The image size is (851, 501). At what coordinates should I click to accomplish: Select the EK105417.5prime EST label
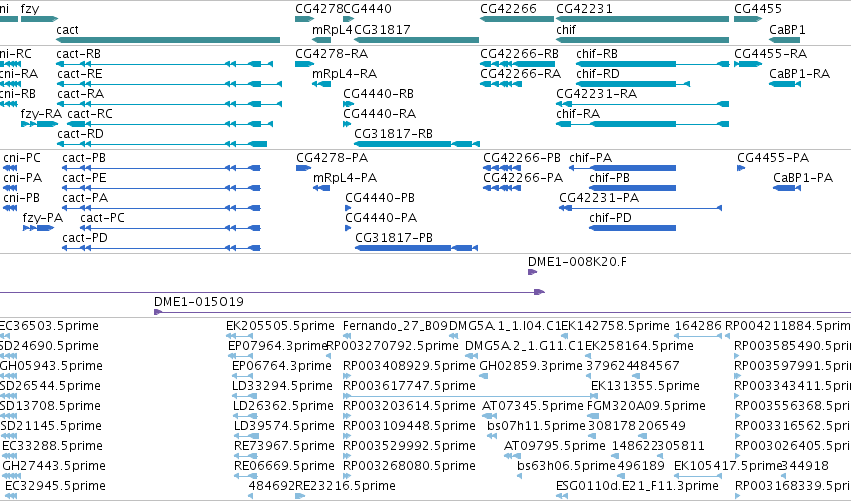[728, 466]
